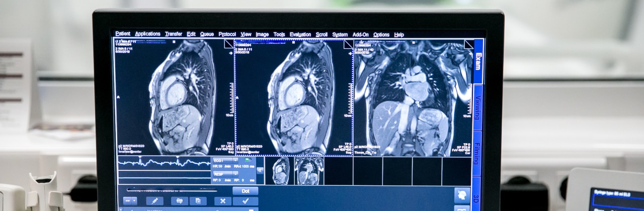The width and height of the screenshot is (644, 211).
Task: Select the sagittal heart thumbnail
Action: (280, 171)
